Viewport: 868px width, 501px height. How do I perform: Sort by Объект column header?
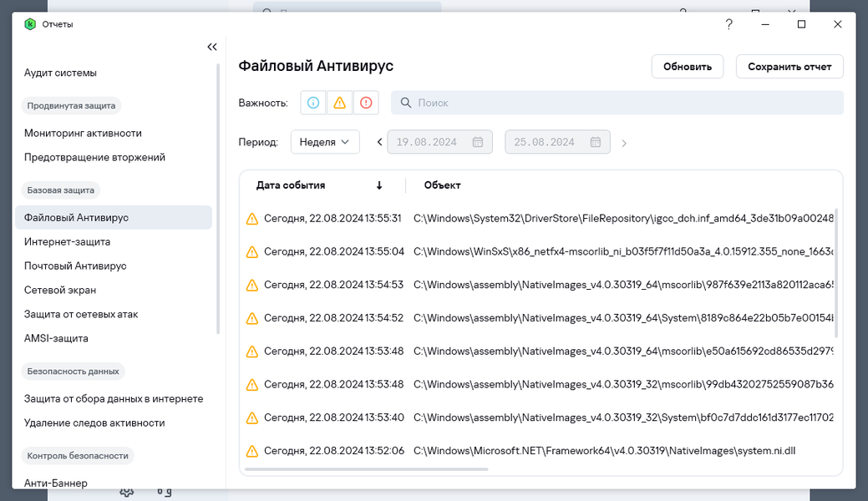coord(442,185)
